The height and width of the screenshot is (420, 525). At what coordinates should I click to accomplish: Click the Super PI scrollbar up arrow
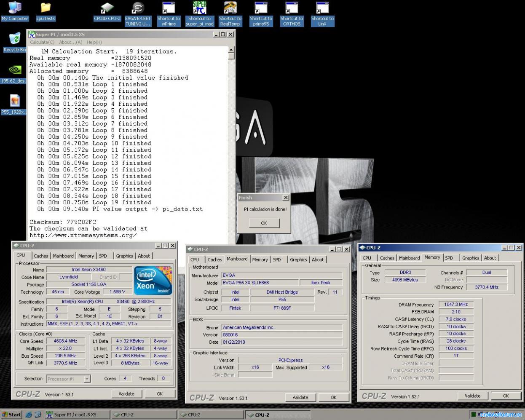tap(231, 50)
